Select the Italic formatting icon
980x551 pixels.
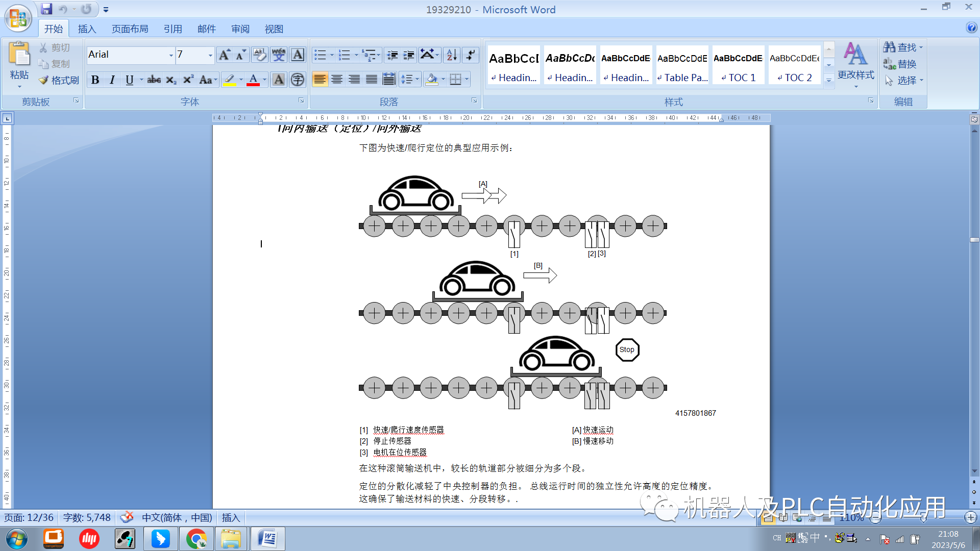coord(112,80)
